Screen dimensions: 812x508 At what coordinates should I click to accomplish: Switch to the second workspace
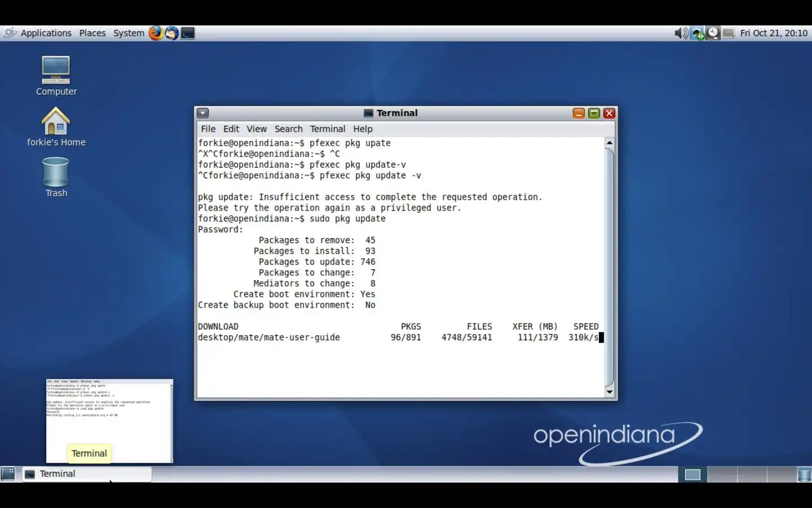coord(722,474)
